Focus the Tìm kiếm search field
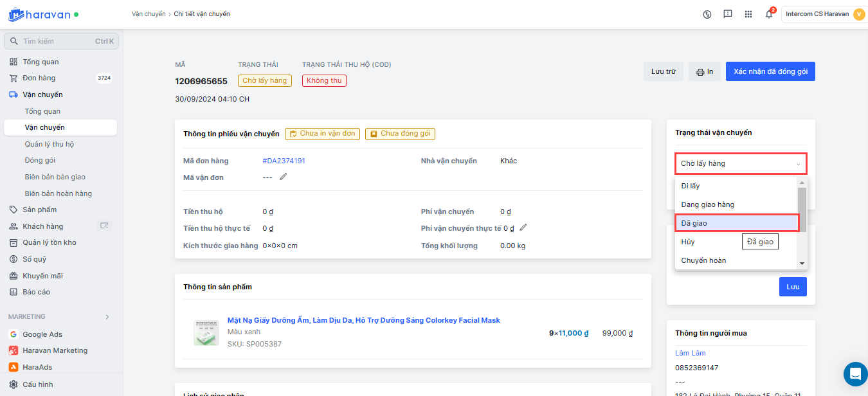This screenshot has width=868, height=396. click(61, 41)
